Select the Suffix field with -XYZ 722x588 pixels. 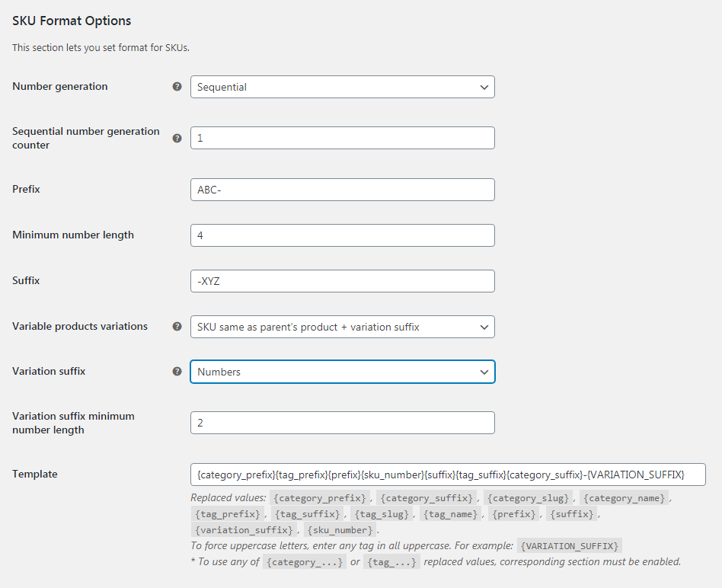[343, 281]
